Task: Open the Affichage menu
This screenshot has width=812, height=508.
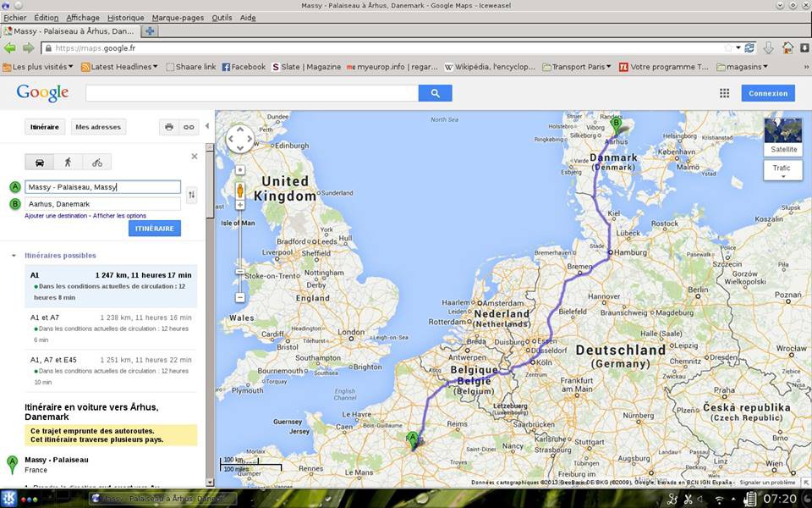Action: pos(83,18)
